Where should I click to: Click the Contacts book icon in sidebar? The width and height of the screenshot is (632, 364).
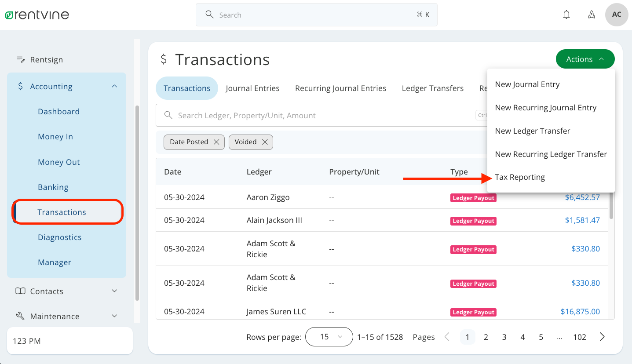[20, 291]
